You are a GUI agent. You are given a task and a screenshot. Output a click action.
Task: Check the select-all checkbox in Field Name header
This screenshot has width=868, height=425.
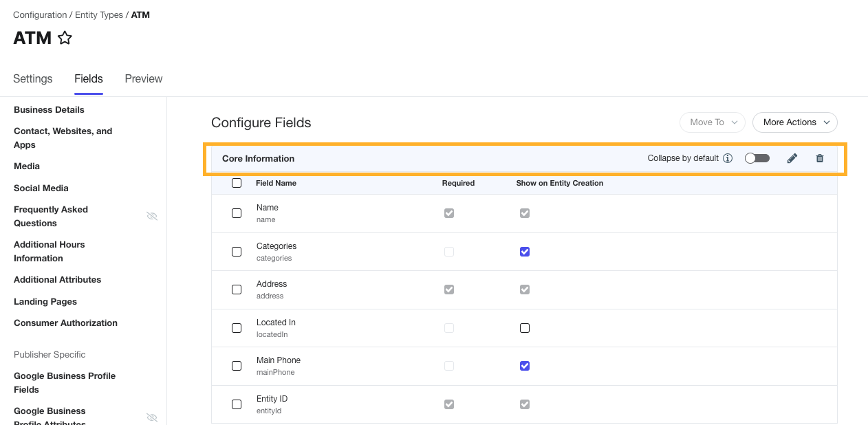tap(237, 183)
